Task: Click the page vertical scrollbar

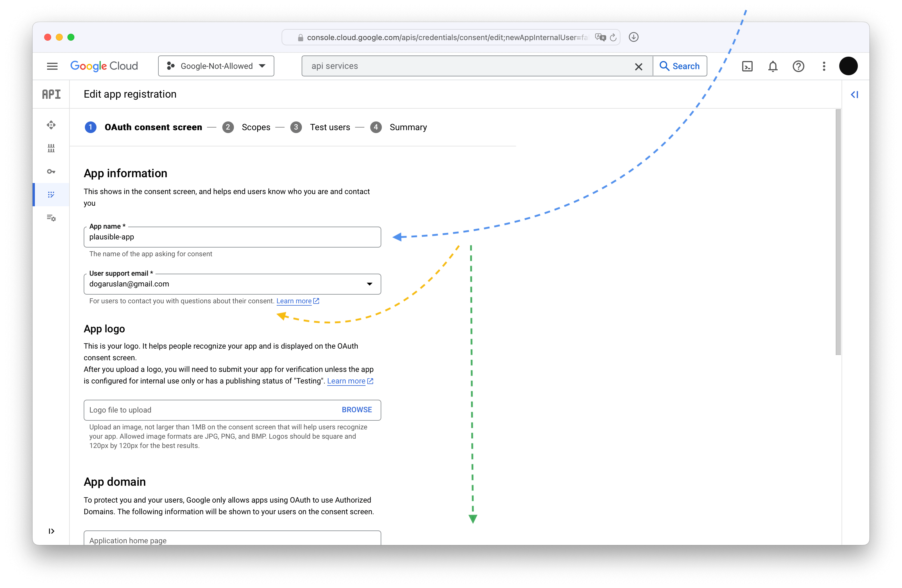Action: [x=838, y=232]
